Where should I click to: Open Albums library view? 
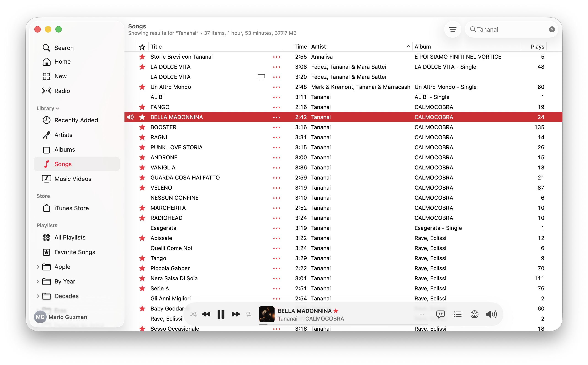77,150
